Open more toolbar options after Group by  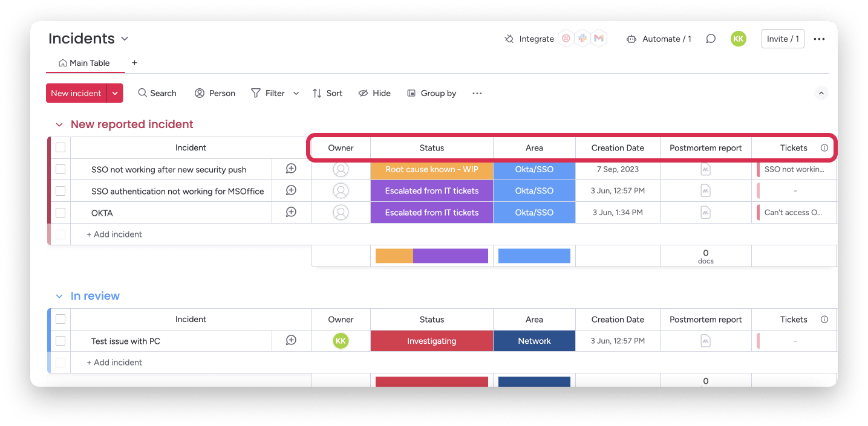coord(477,93)
